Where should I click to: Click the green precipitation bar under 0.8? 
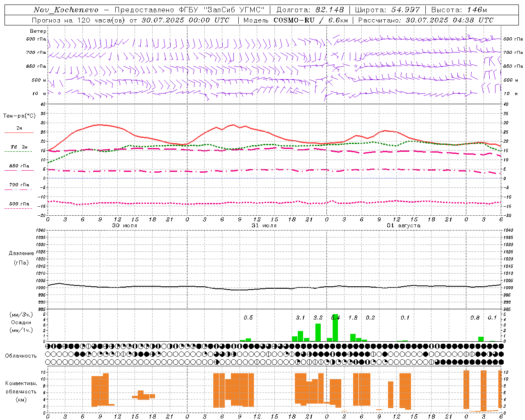pyautogui.click(x=481, y=339)
